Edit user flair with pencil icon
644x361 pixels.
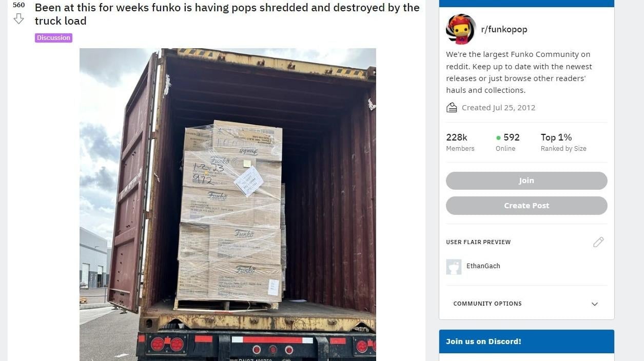click(x=598, y=242)
